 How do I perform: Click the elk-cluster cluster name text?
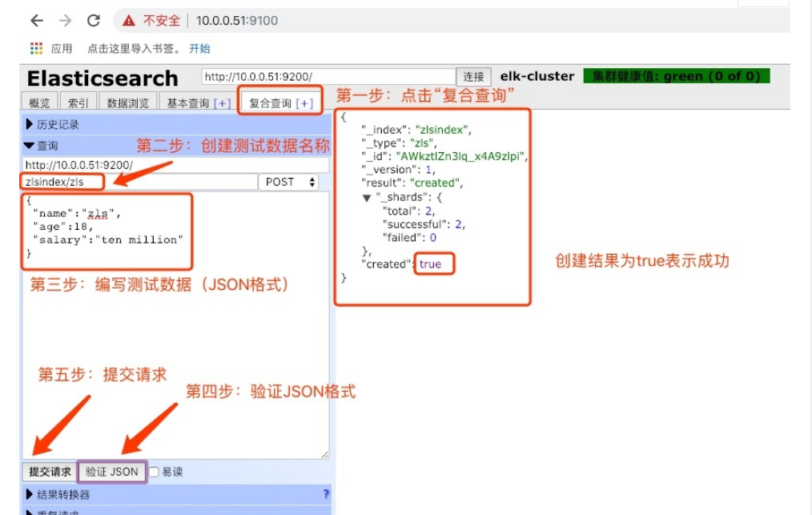[x=537, y=76]
